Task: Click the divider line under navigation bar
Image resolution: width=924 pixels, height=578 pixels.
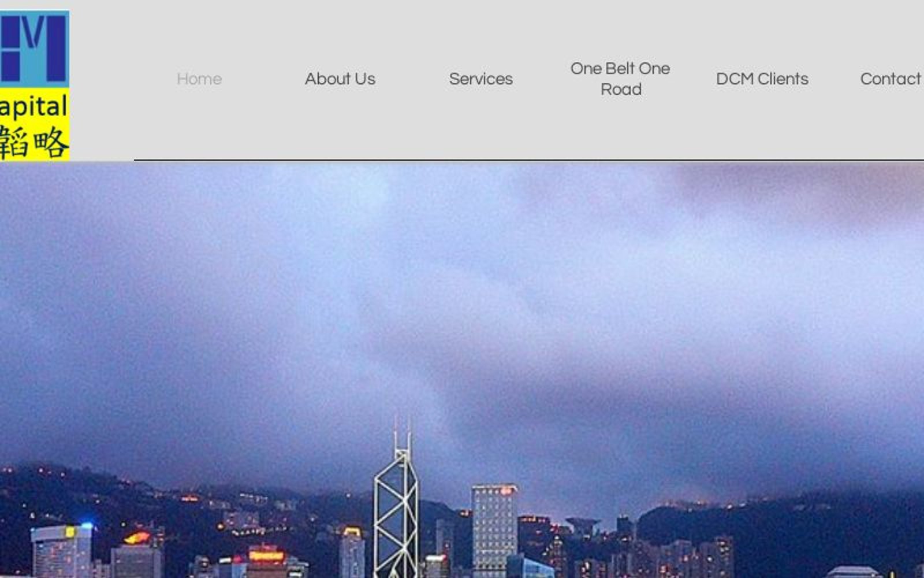Action: coord(529,160)
